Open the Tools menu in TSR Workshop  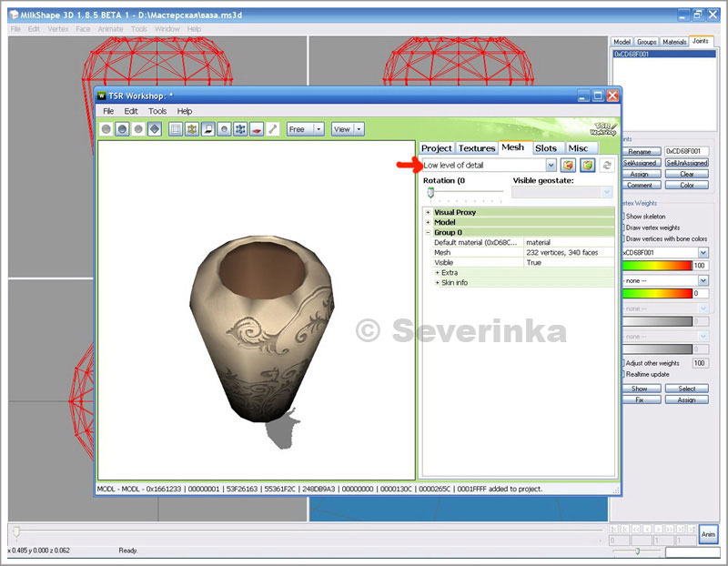(157, 111)
